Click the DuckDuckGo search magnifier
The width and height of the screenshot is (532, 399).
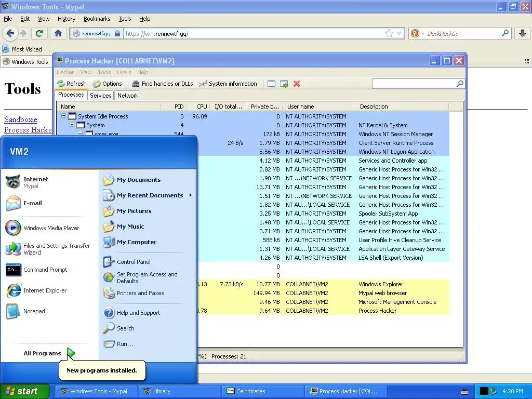pyautogui.click(x=505, y=33)
